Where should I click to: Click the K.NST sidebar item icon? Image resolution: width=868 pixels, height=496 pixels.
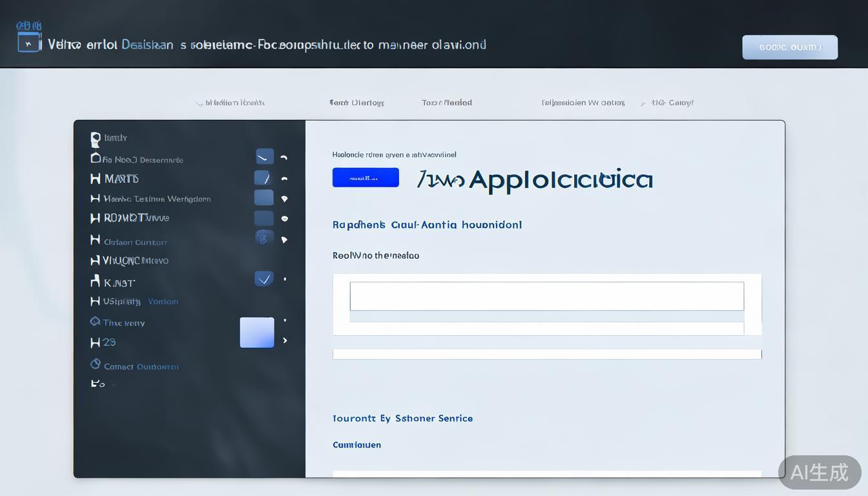(95, 282)
